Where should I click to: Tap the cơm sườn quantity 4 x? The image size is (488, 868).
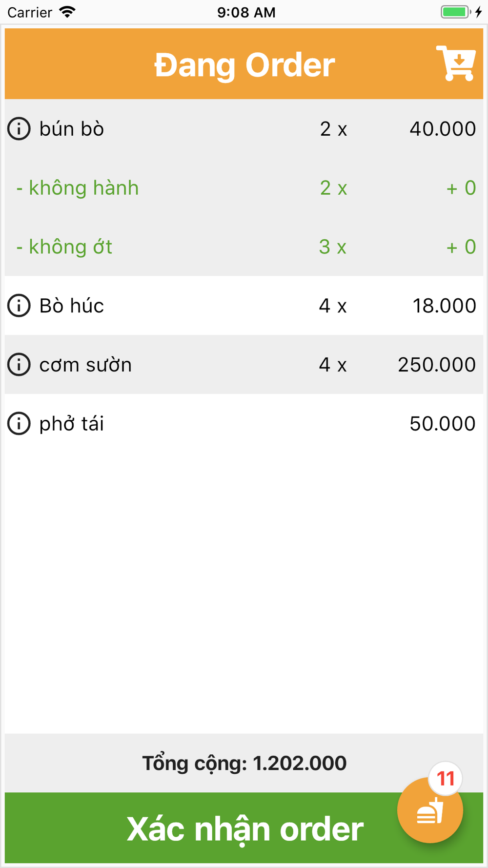coord(333,365)
